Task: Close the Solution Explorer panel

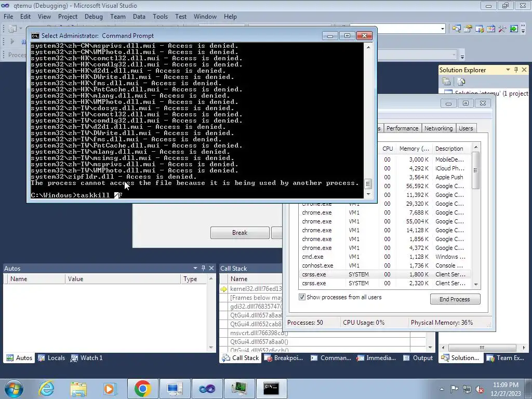Action: [524, 70]
